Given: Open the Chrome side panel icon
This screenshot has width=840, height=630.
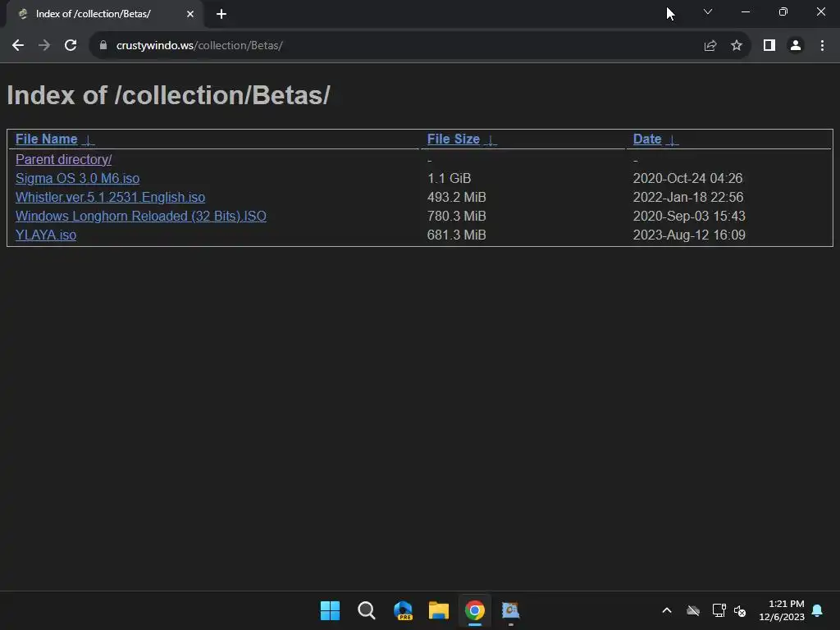Looking at the screenshot, I should click(x=769, y=46).
